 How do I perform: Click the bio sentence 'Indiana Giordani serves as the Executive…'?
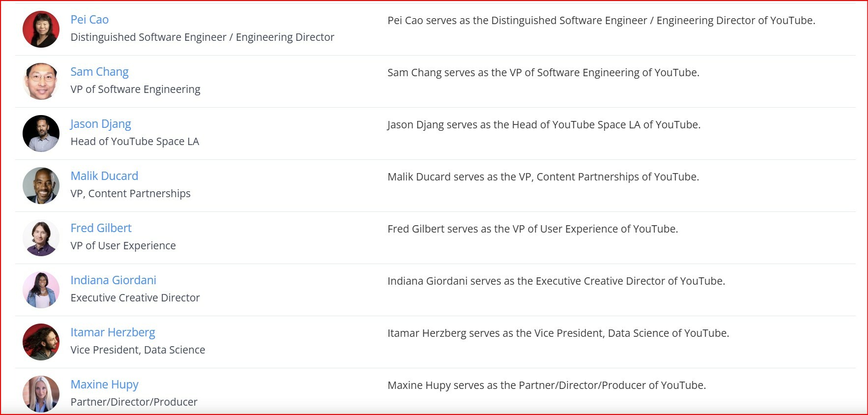pyautogui.click(x=556, y=281)
